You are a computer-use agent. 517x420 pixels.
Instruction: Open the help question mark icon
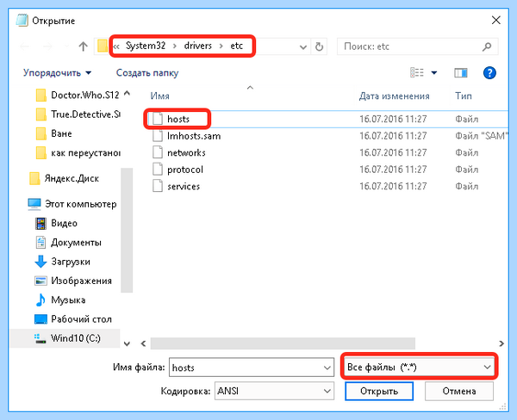[489, 73]
